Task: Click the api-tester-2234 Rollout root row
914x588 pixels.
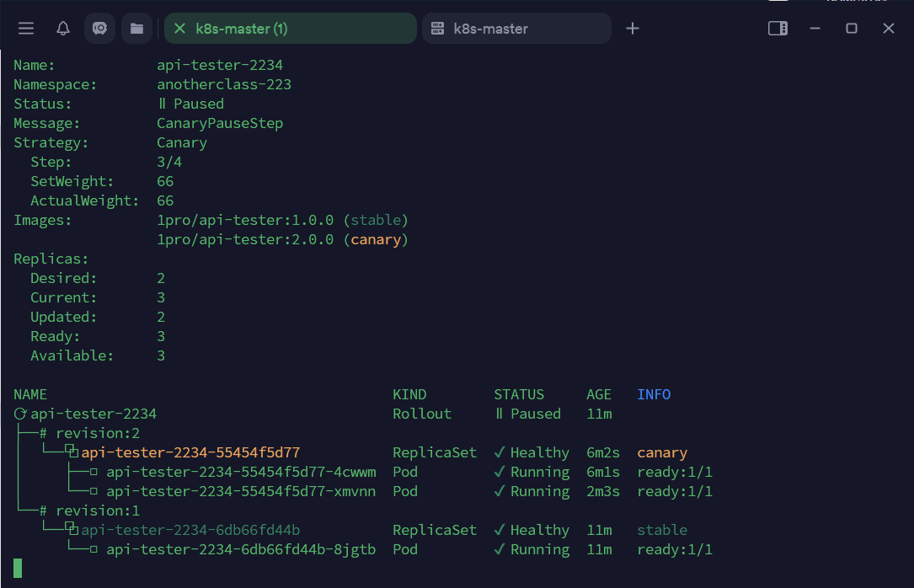Action: pyautogui.click(x=94, y=414)
